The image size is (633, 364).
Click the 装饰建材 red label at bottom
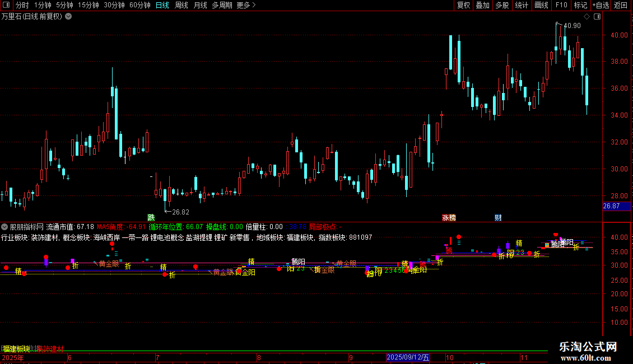coord(50,349)
